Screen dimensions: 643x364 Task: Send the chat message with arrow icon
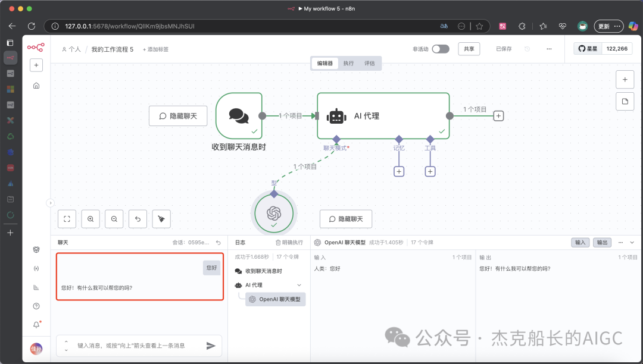point(211,346)
